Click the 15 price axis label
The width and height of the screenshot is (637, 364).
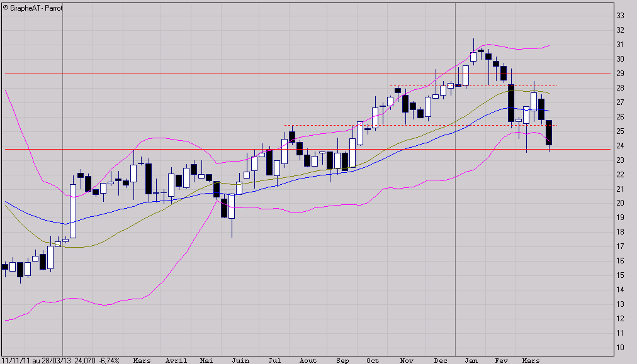coord(621,275)
